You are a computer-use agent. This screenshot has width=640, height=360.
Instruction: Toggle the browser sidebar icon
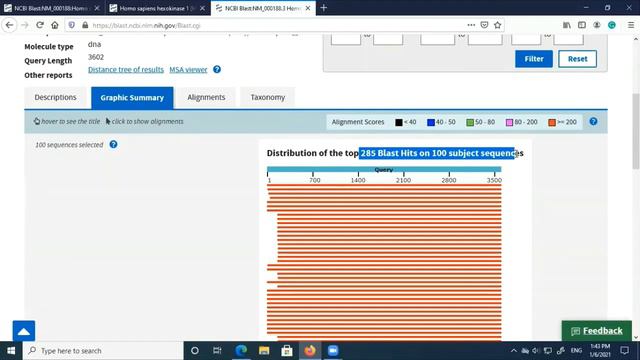click(x=582, y=25)
